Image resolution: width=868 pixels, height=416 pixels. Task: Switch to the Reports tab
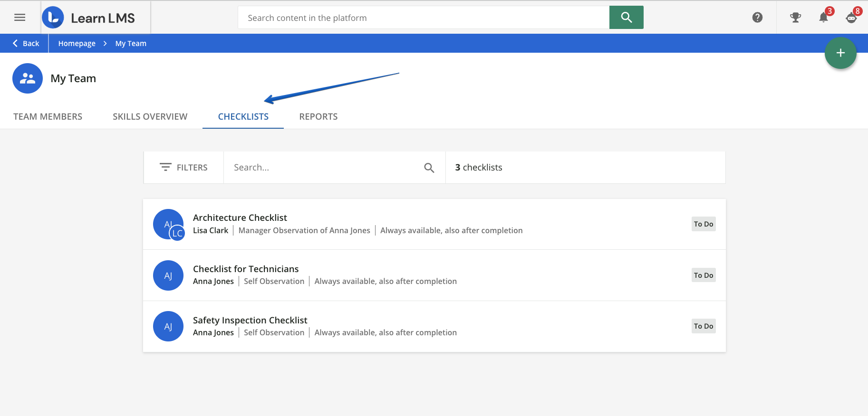(318, 116)
